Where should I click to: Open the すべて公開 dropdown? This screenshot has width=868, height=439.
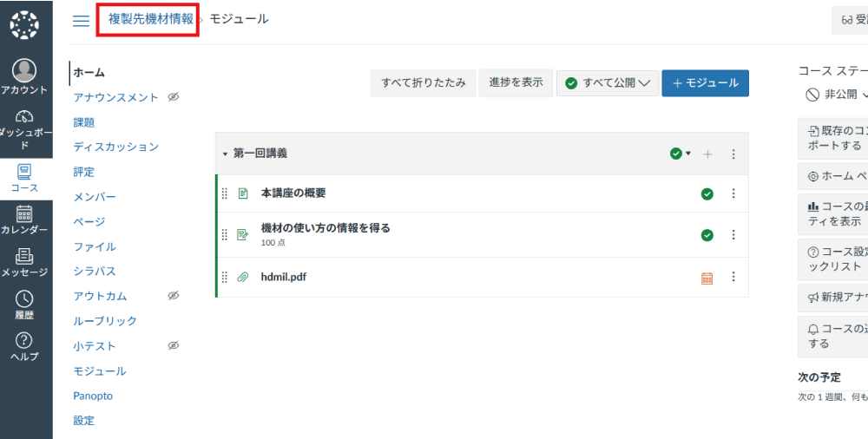(x=608, y=83)
